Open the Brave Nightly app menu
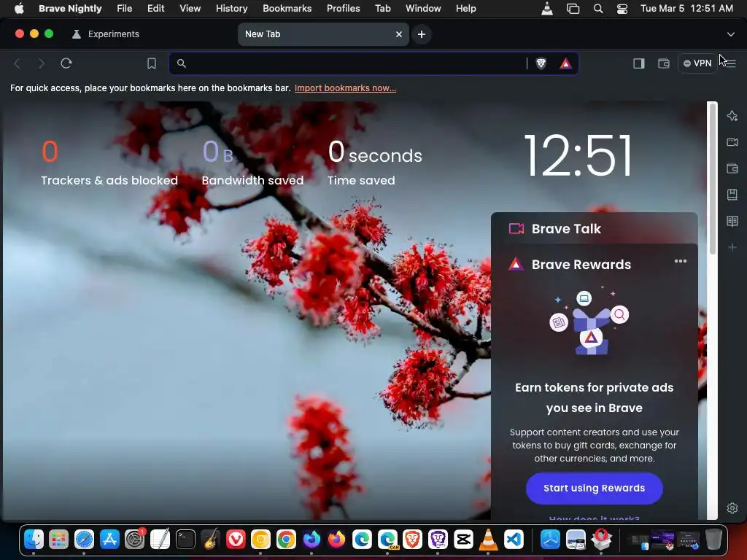747x560 pixels. [x=70, y=8]
